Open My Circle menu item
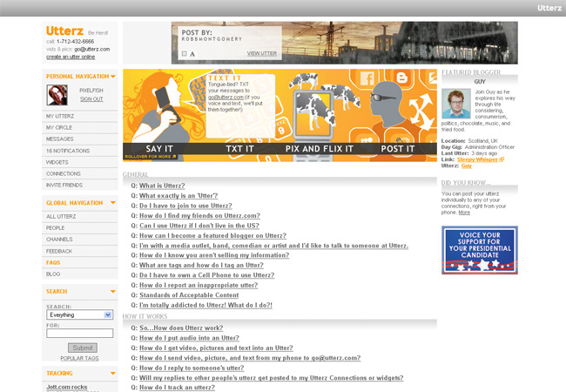This screenshot has width=566, height=392. (80, 128)
